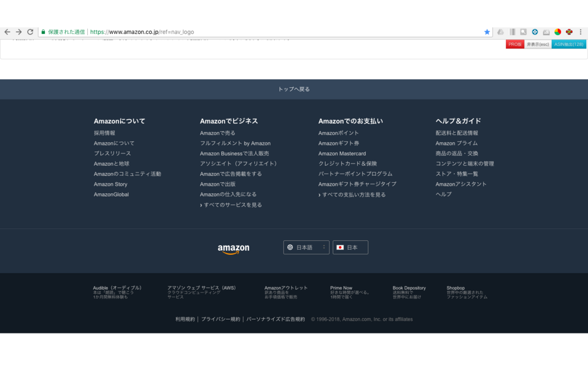Open Amazonポイント link

(x=339, y=133)
